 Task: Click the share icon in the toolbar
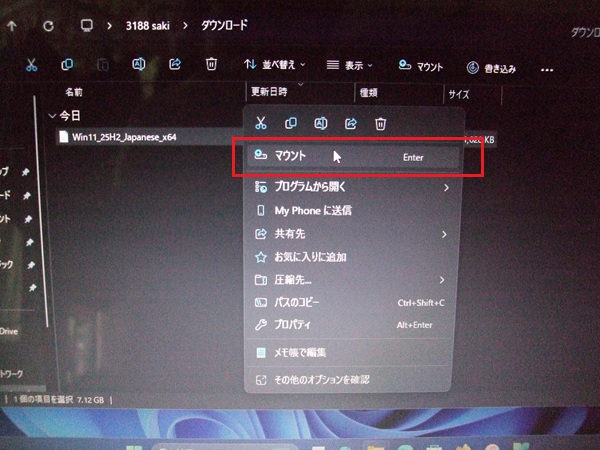click(176, 65)
